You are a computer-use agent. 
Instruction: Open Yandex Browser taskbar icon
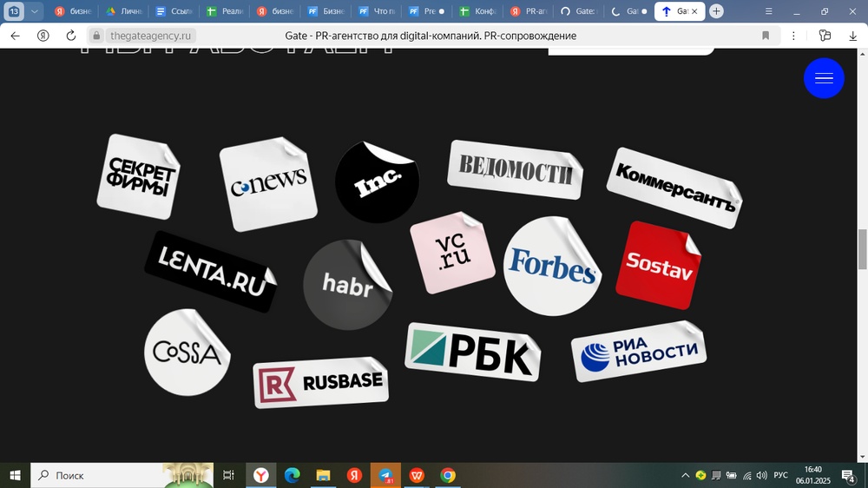coord(260,475)
